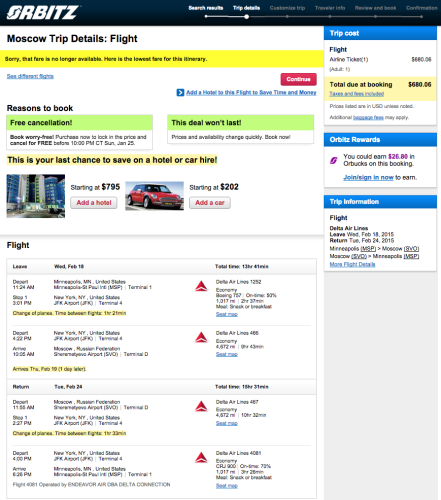The image size is (441, 500).
Task: Click the Orbucks rewards icon
Action: pos(334,160)
